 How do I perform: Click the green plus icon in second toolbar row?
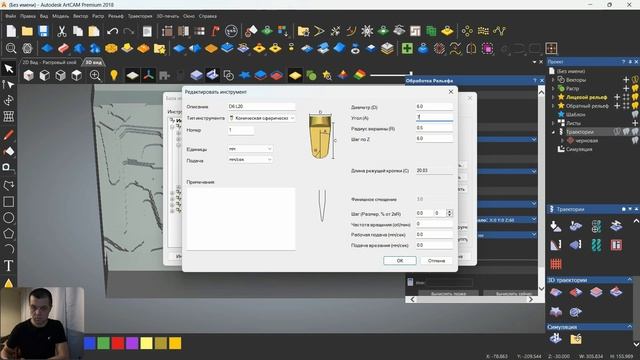(x=407, y=49)
